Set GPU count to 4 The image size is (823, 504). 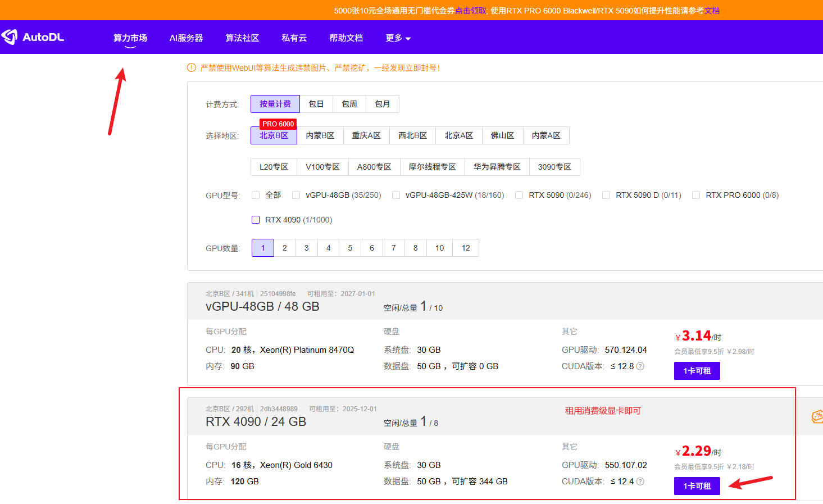(x=329, y=248)
